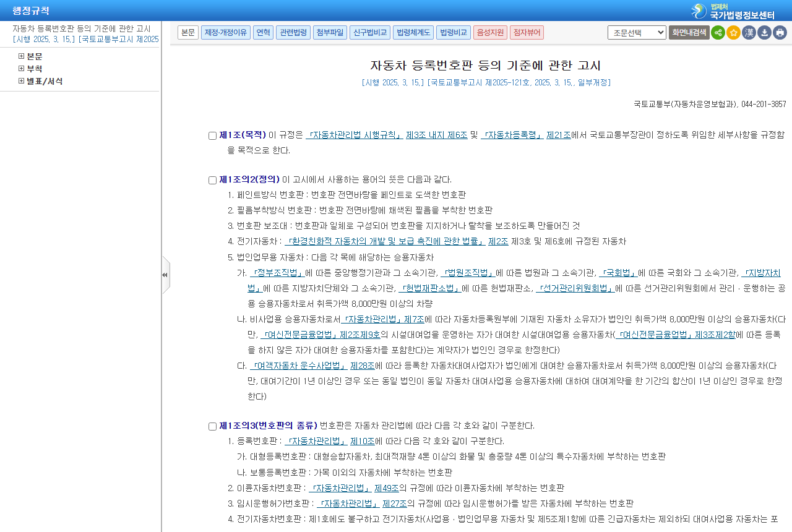
Task: Open the 「헌법재판소법」 link
Action: (430, 288)
